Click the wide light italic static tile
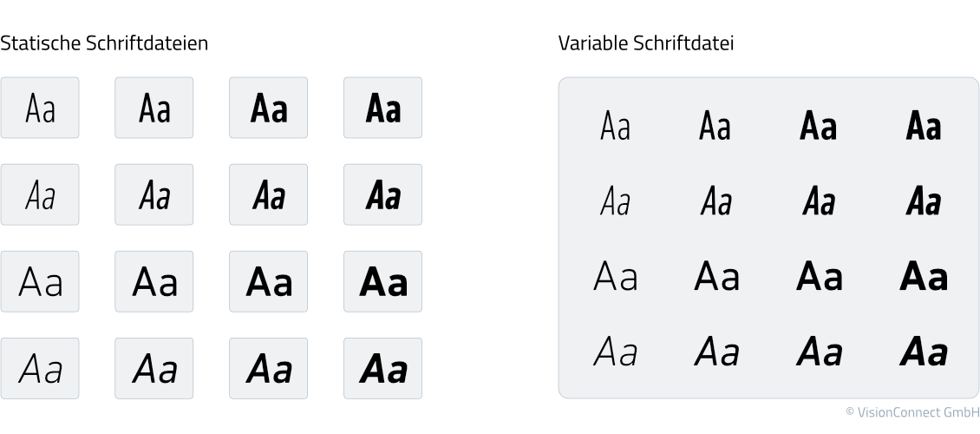The width and height of the screenshot is (980, 434). 40,368
